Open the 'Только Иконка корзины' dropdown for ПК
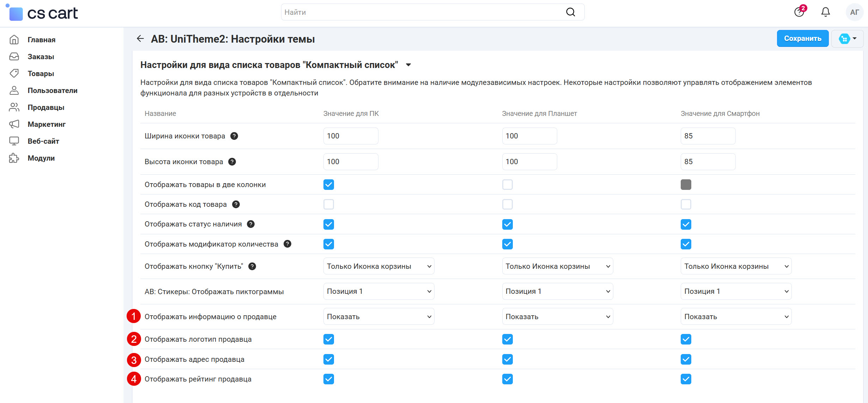868x403 pixels. (378, 266)
